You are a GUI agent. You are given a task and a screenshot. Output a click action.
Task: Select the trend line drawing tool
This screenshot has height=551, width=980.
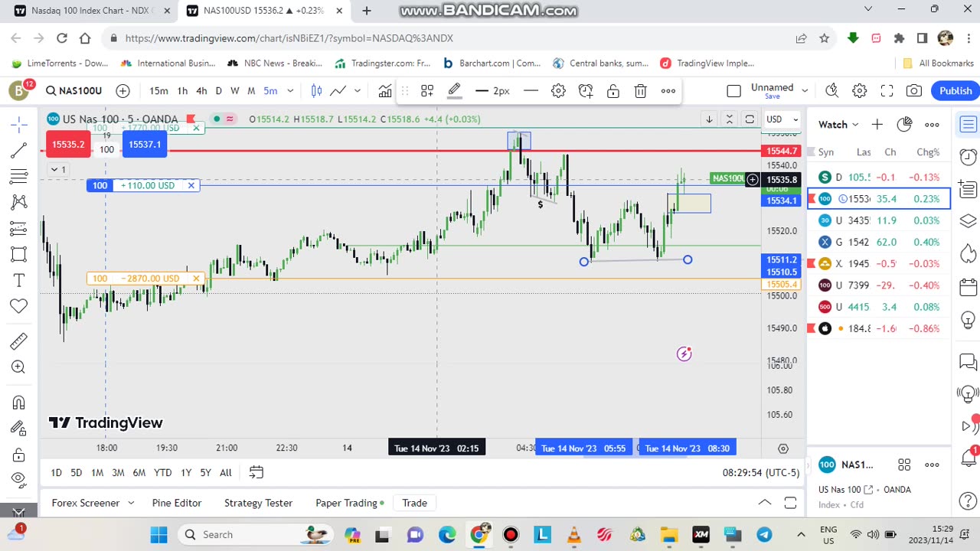pyautogui.click(x=19, y=150)
